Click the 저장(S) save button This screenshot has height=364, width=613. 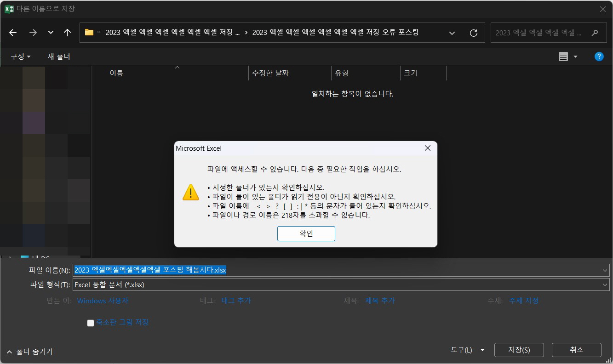(x=519, y=350)
